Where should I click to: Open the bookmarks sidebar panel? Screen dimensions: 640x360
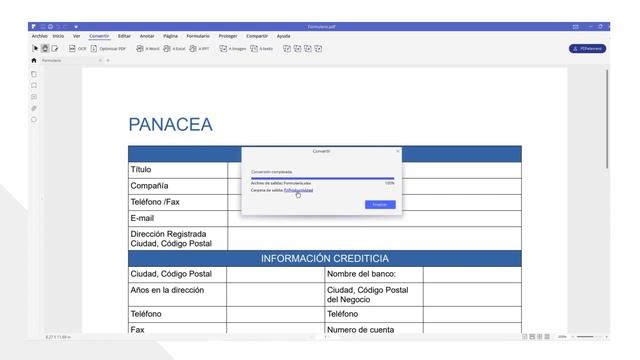click(x=34, y=86)
